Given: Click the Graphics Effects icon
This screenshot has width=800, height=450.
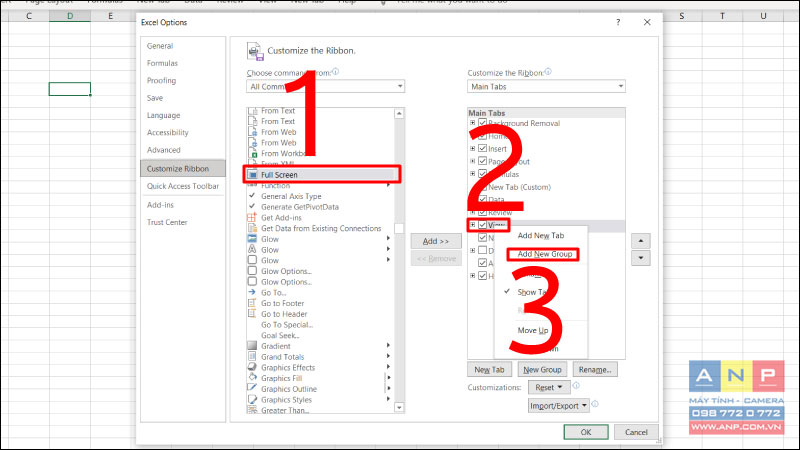Looking at the screenshot, I should [x=252, y=367].
